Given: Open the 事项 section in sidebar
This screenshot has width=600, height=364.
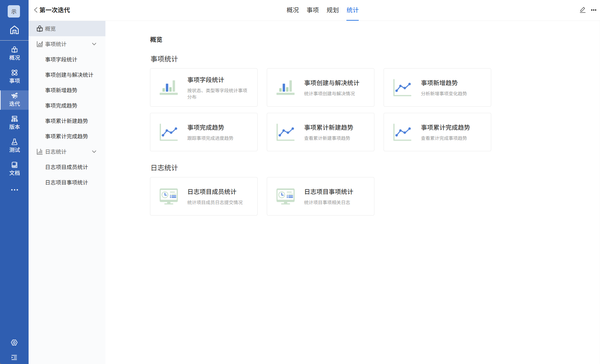Looking at the screenshot, I should pos(14,77).
